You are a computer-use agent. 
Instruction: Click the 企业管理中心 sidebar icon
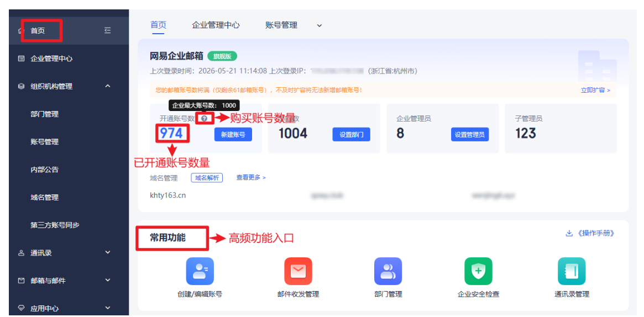(x=22, y=59)
